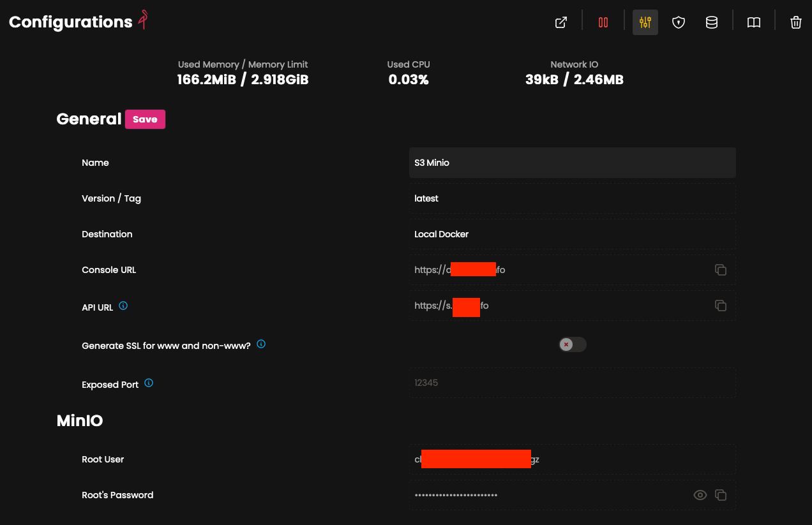Image resolution: width=812 pixels, height=525 pixels.
Task: Click the Root User field
Action: [573, 459]
